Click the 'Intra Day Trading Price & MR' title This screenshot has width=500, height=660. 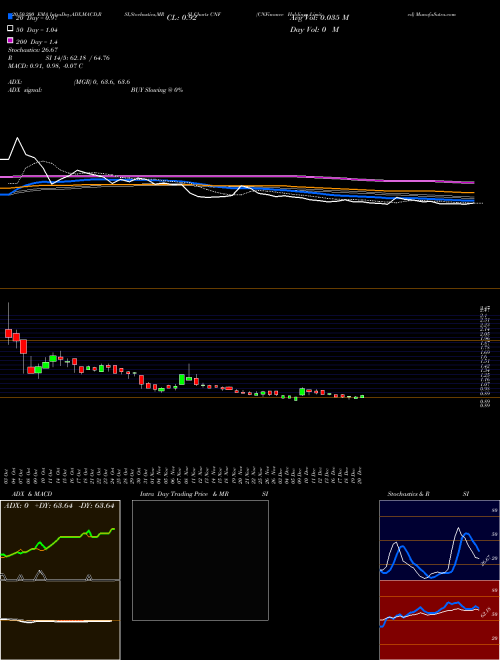184,494
